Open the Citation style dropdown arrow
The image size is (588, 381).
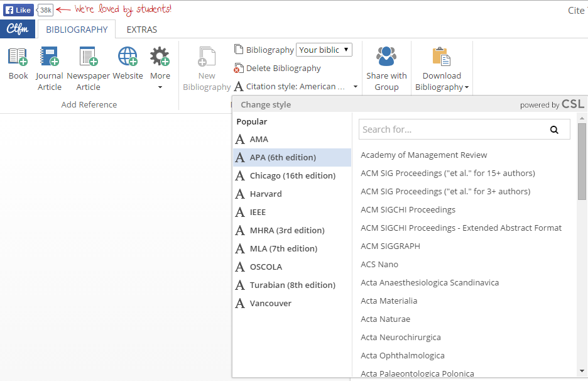coord(355,87)
